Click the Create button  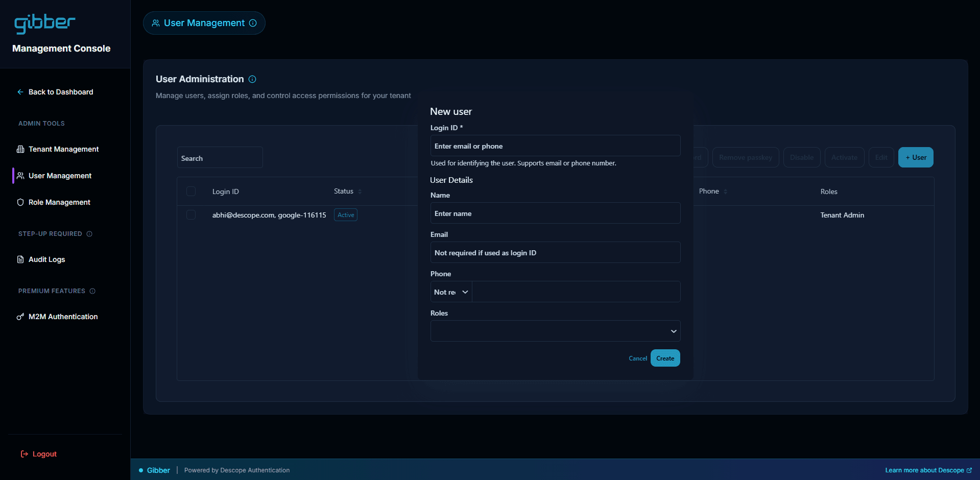pyautogui.click(x=665, y=358)
